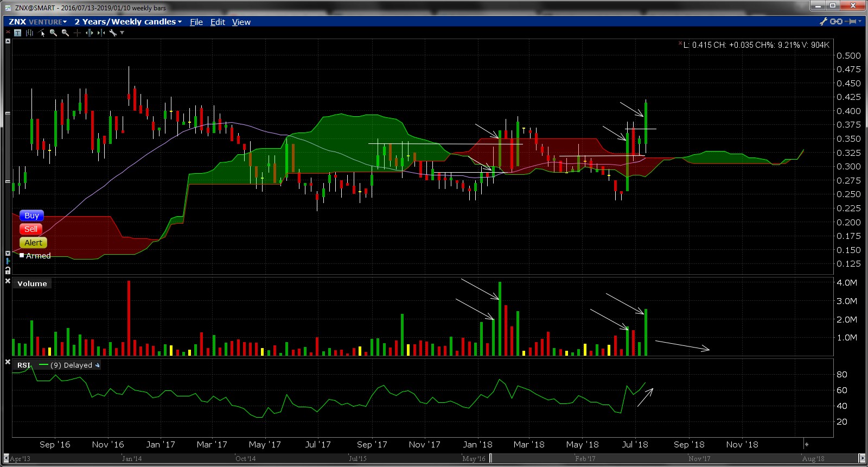Viewport: 868px width, 467px height.
Task: Click the zoom out magnifier icon
Action: (x=65, y=33)
